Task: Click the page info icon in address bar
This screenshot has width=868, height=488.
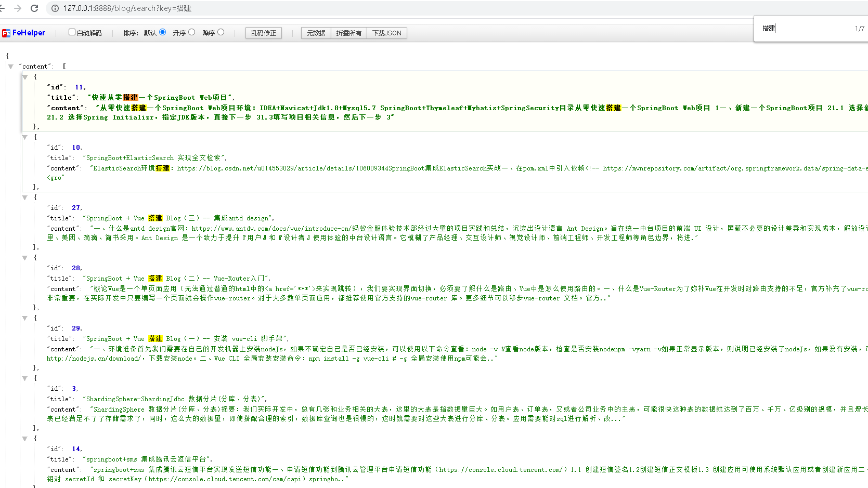Action: pyautogui.click(x=55, y=8)
